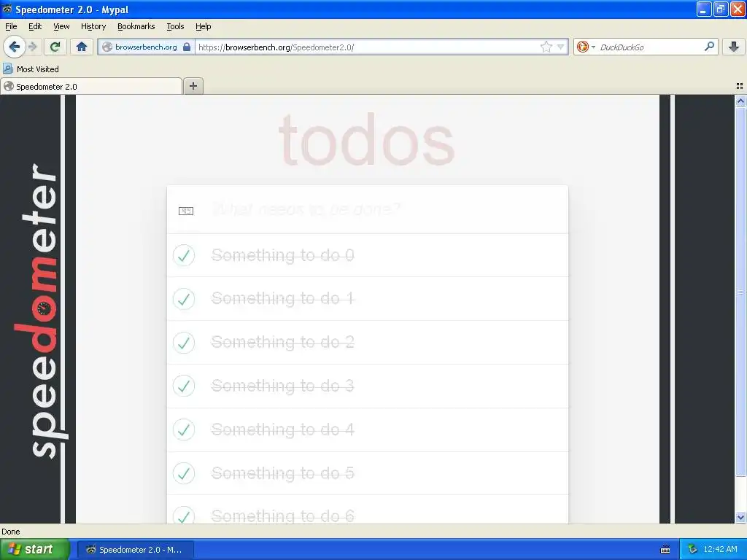Viewport: 747px width, 560px height.
Task: Open the Tools menu
Action: (175, 26)
